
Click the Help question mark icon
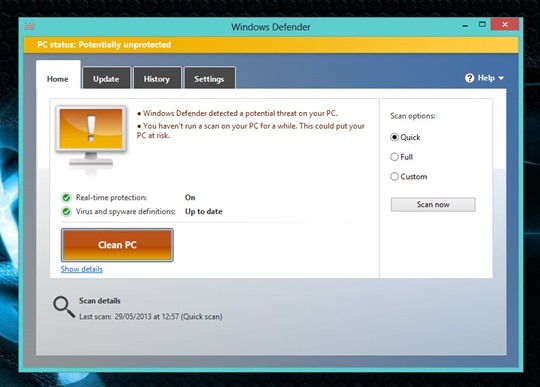(x=469, y=78)
